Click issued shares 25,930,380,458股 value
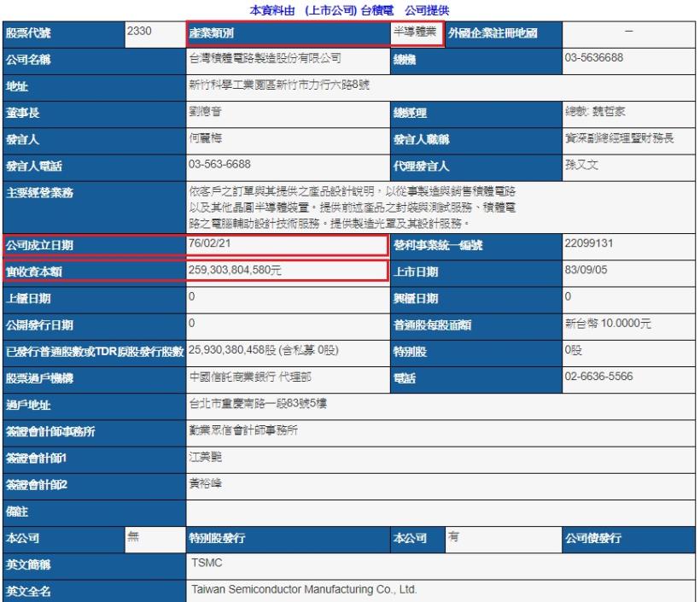Image resolution: width=700 pixels, height=602 pixels. pos(264,350)
